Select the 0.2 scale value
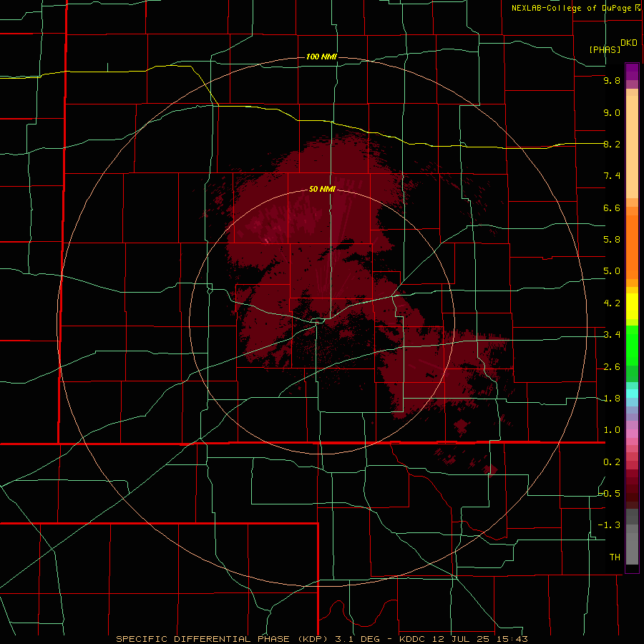The width and height of the screenshot is (644, 644). point(612,462)
